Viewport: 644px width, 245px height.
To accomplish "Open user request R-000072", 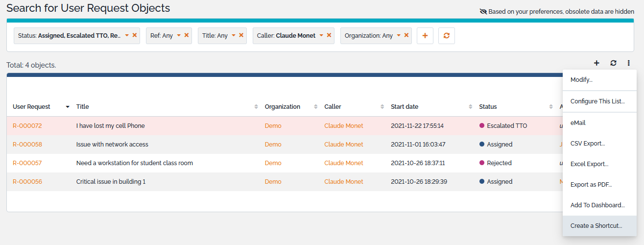I will 27,126.
